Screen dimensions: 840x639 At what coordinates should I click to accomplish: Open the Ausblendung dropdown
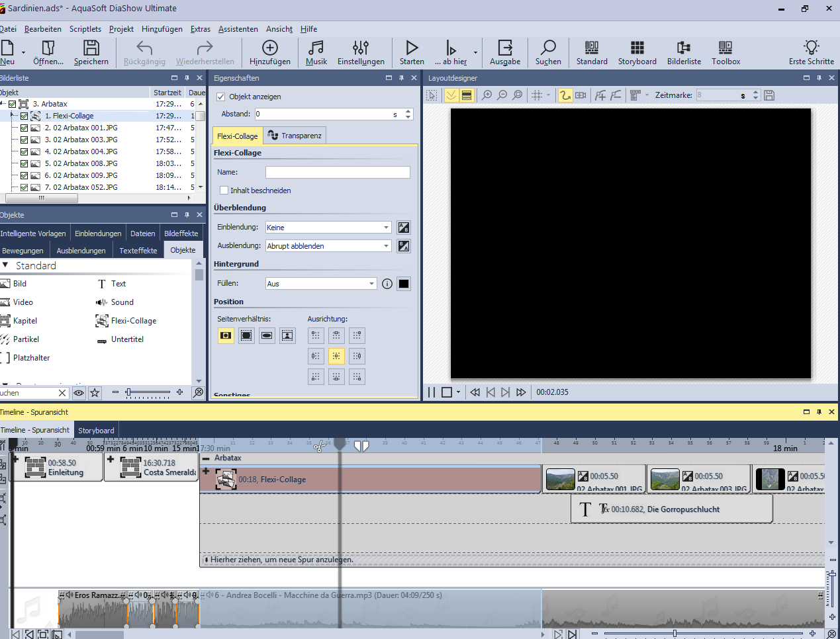click(328, 246)
